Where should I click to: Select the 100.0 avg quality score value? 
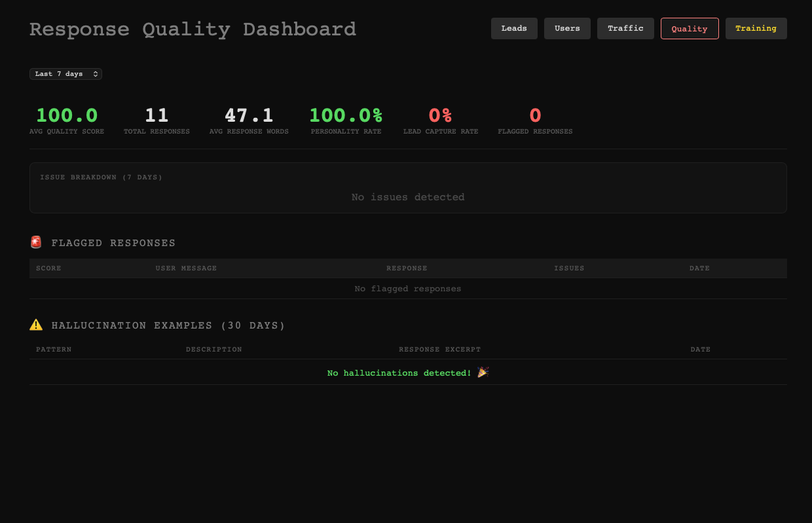pos(67,115)
